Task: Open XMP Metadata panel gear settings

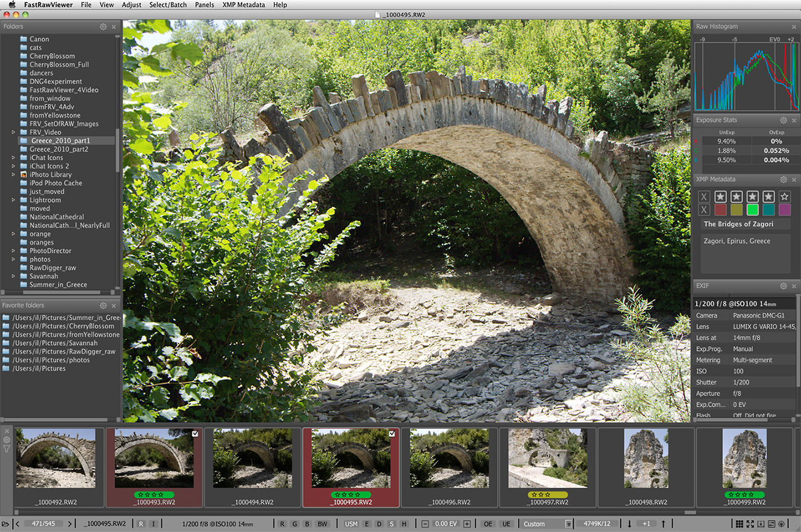Action: [783, 180]
